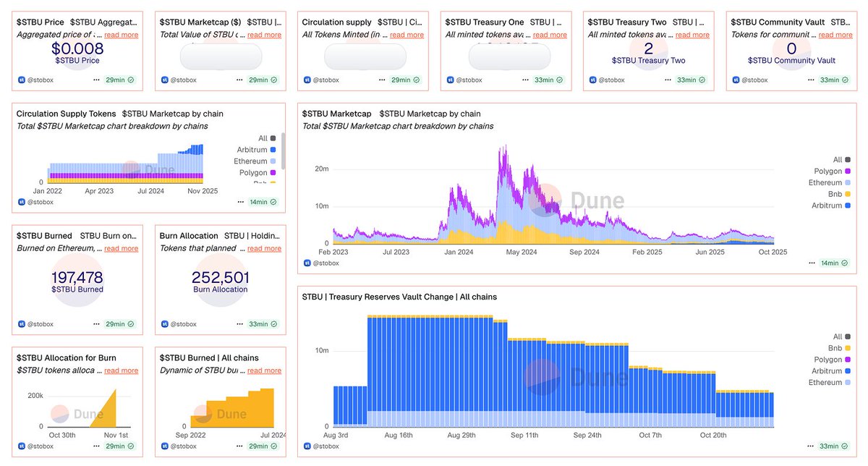Viewport: 868px width, 466px height.
Task: Click the 14min refresh badge on large $STBU Marketcap chart
Action: pyautogui.click(x=835, y=263)
